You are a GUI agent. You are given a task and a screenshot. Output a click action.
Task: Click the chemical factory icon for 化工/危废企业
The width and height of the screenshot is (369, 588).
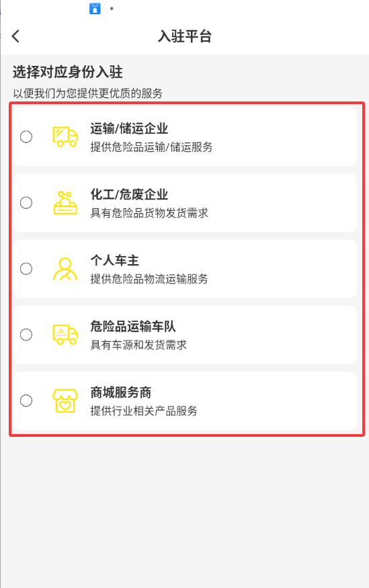tap(65, 202)
